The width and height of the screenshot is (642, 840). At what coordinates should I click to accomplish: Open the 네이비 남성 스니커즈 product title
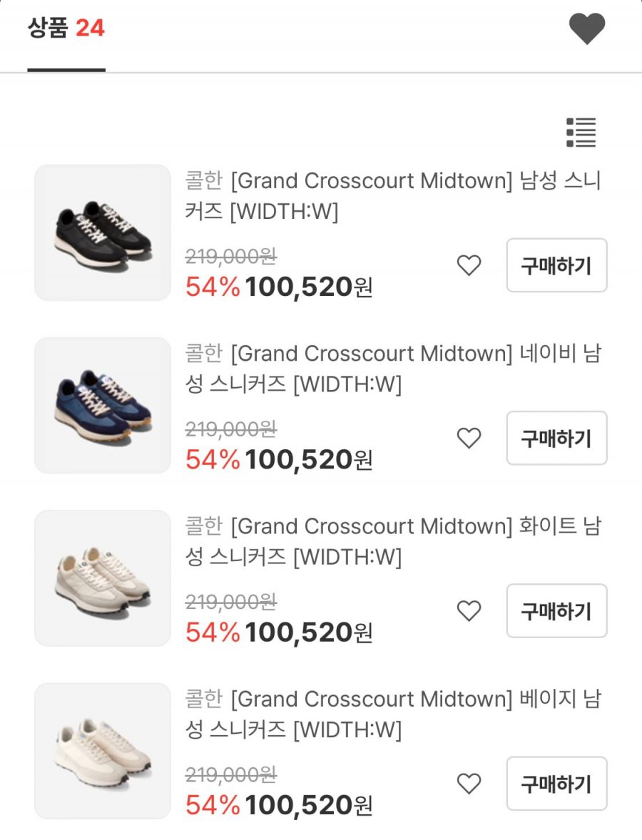393,369
